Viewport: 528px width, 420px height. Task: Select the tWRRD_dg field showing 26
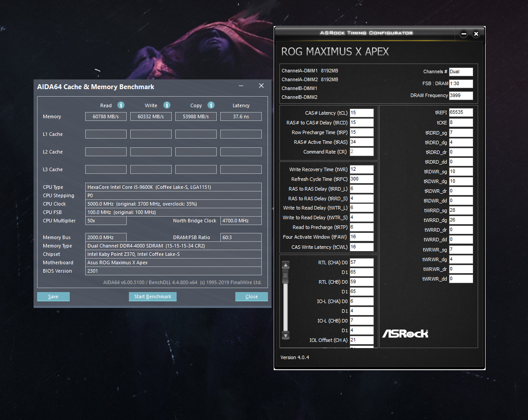pos(461,220)
